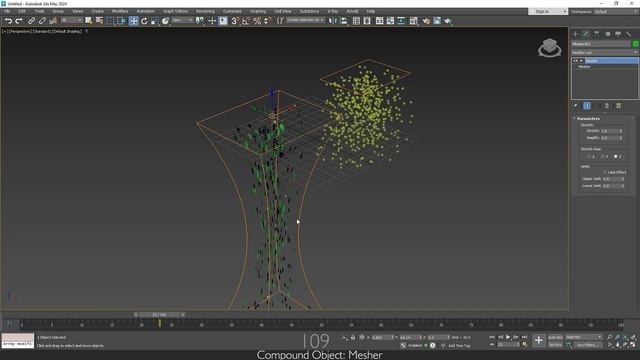Open the Workspaces Default dropdown
The width and height of the screenshot is (640, 360).
[x=616, y=11]
